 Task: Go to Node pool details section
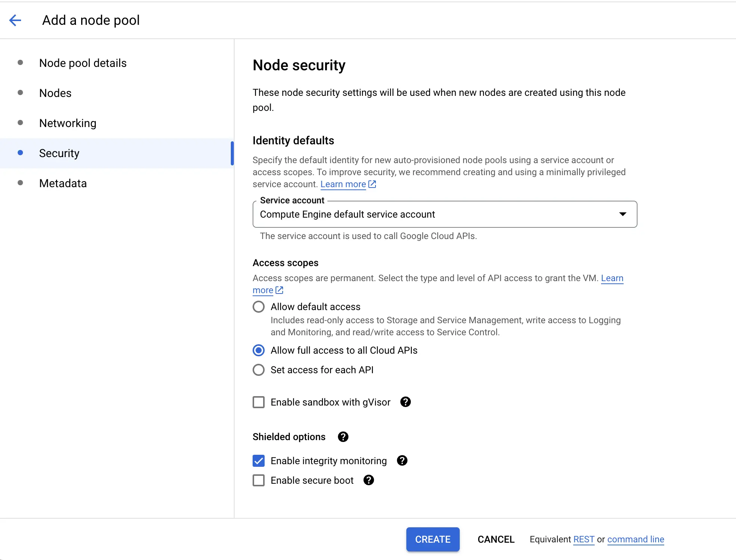(x=83, y=63)
